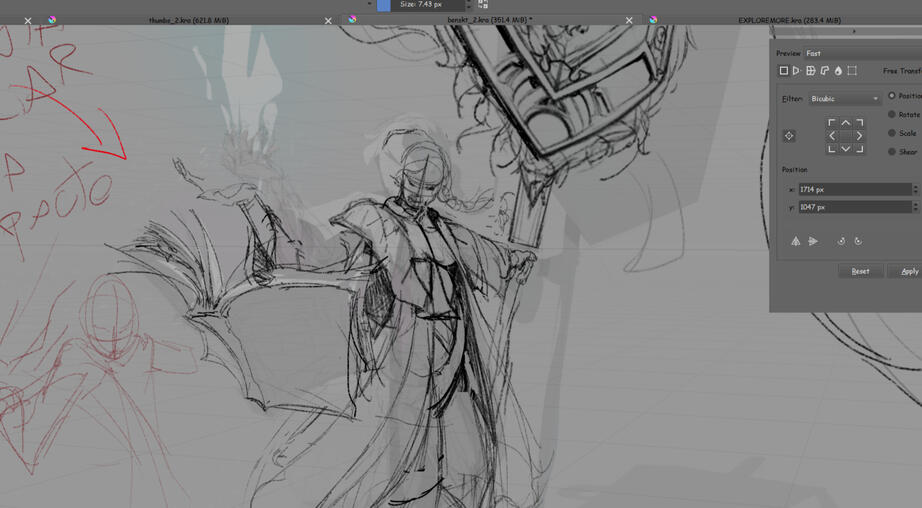
Task: Step the y position value spinner
Action: [915, 207]
